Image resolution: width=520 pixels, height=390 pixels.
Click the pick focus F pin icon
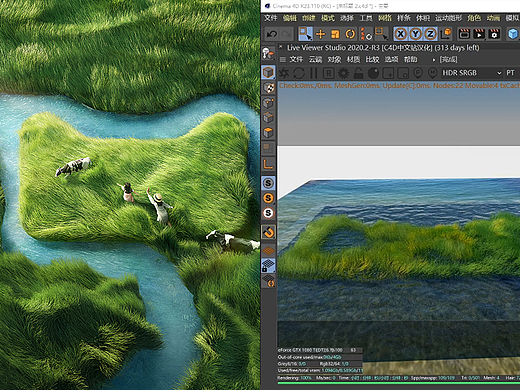click(418, 73)
